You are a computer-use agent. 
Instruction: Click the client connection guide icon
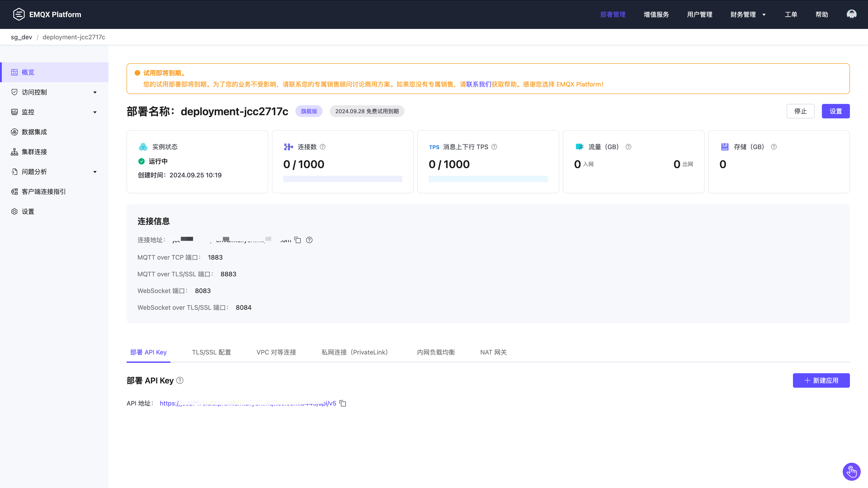14,191
